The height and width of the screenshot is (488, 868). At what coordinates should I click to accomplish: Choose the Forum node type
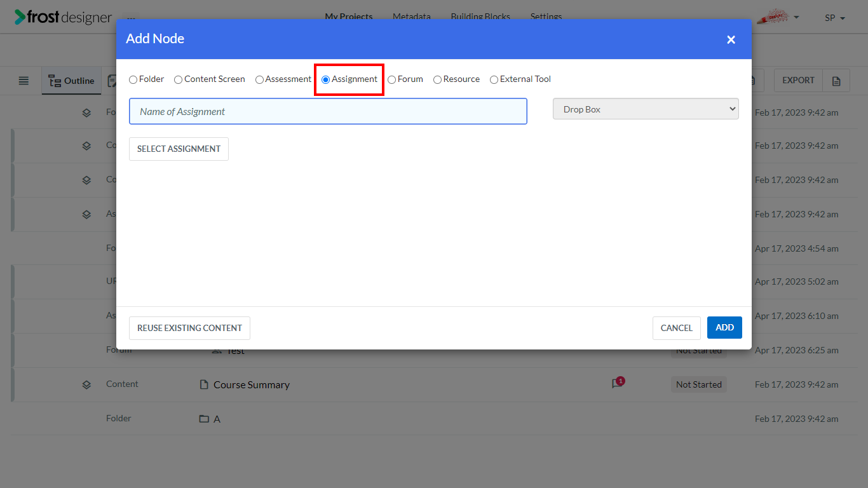click(x=391, y=79)
